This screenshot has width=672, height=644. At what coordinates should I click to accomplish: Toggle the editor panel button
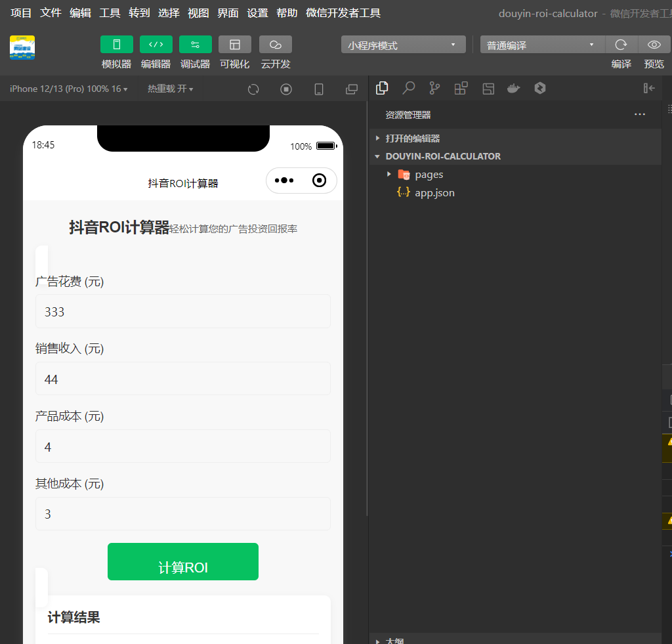[x=156, y=45]
